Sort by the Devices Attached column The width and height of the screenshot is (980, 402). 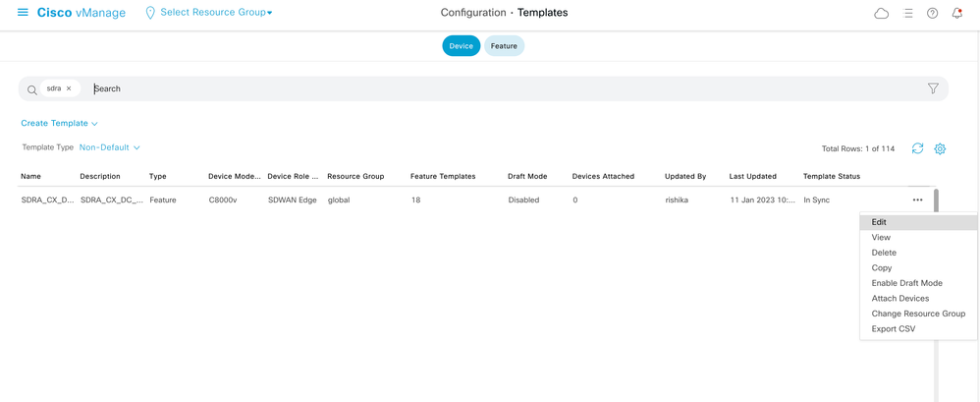(603, 176)
